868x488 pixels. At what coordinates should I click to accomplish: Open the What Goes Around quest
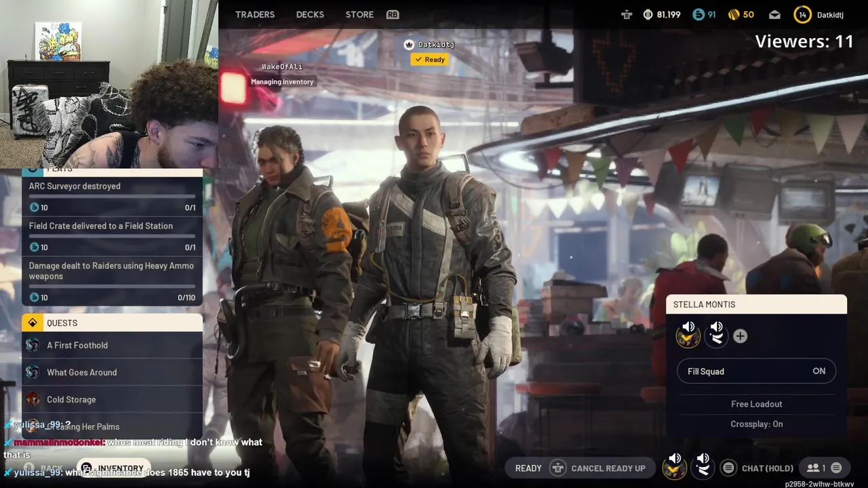click(112, 372)
